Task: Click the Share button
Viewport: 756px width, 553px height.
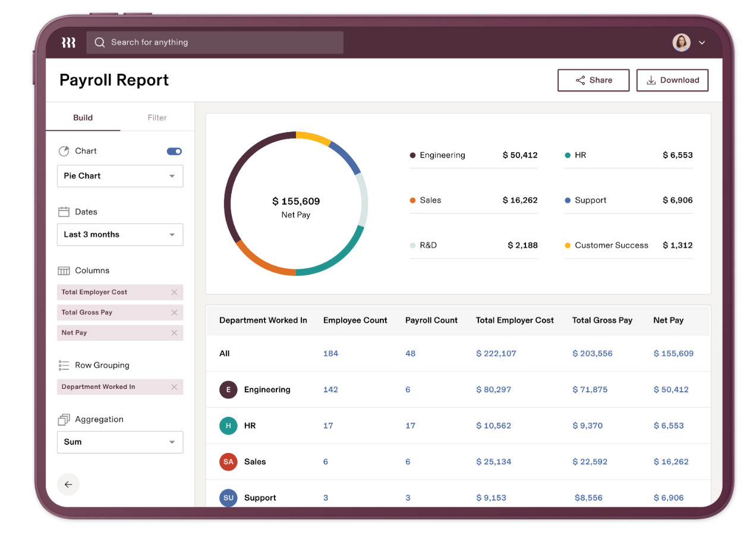Action: (x=593, y=80)
